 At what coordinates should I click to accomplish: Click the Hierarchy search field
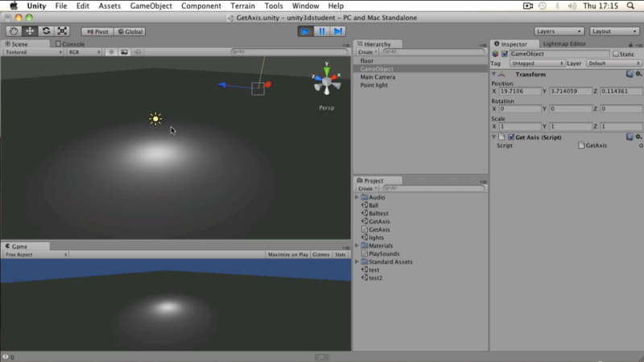click(x=434, y=52)
